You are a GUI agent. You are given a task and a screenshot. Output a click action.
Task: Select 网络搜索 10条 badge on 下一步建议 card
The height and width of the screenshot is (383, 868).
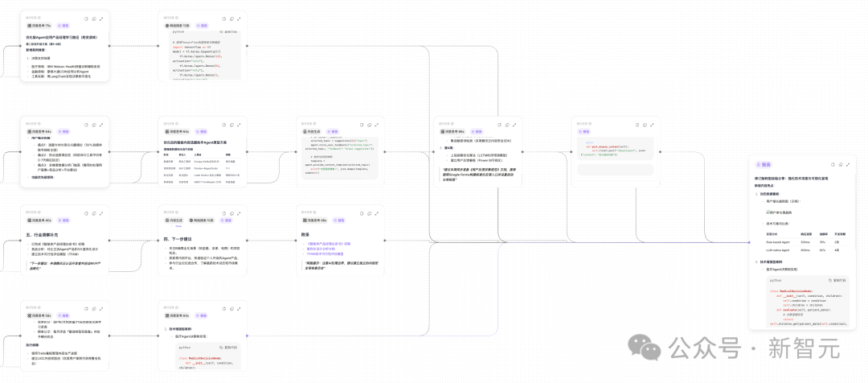pos(200,220)
